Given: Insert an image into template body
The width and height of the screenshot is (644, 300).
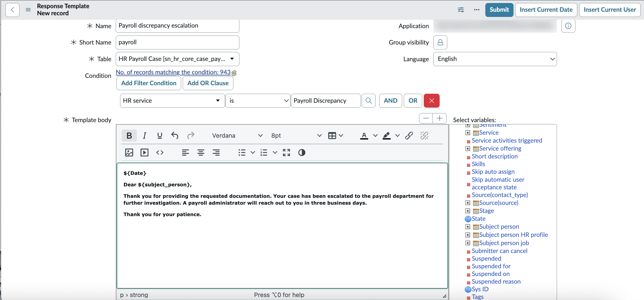Looking at the screenshot, I should 129,152.
